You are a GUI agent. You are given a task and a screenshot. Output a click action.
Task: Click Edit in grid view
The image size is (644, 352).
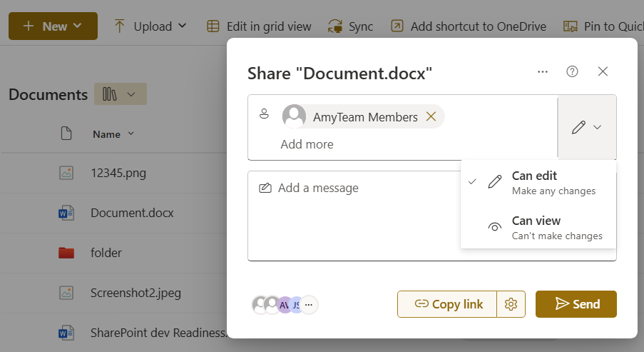click(x=259, y=26)
